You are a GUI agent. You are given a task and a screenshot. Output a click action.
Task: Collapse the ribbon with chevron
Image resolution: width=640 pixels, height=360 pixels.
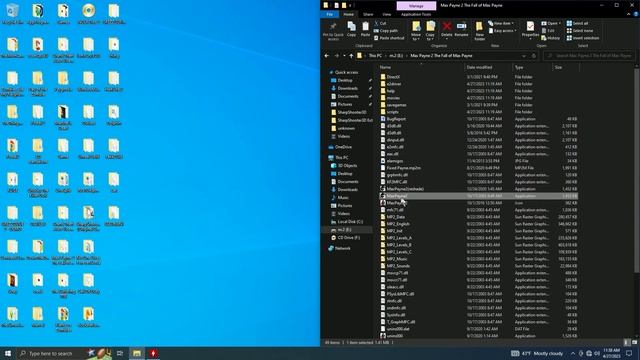[629, 14]
